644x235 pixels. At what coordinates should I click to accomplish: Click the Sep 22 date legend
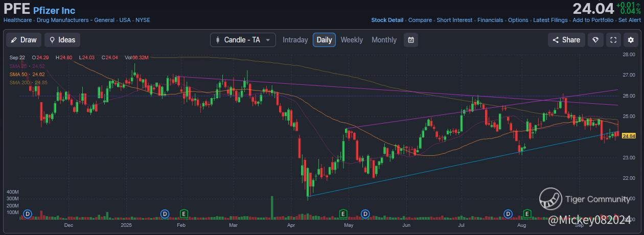click(x=16, y=58)
